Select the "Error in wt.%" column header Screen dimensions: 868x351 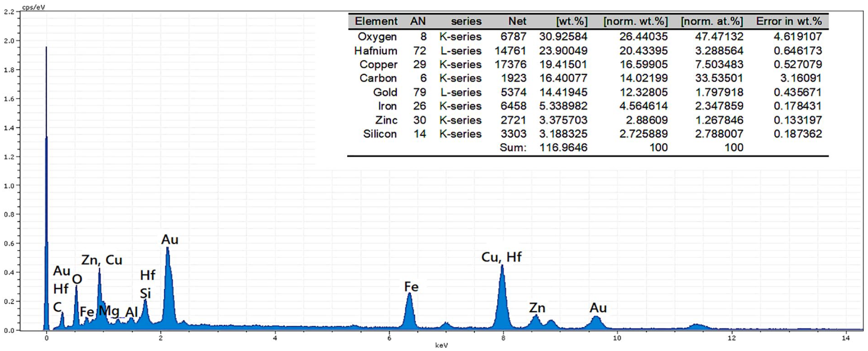(x=789, y=22)
